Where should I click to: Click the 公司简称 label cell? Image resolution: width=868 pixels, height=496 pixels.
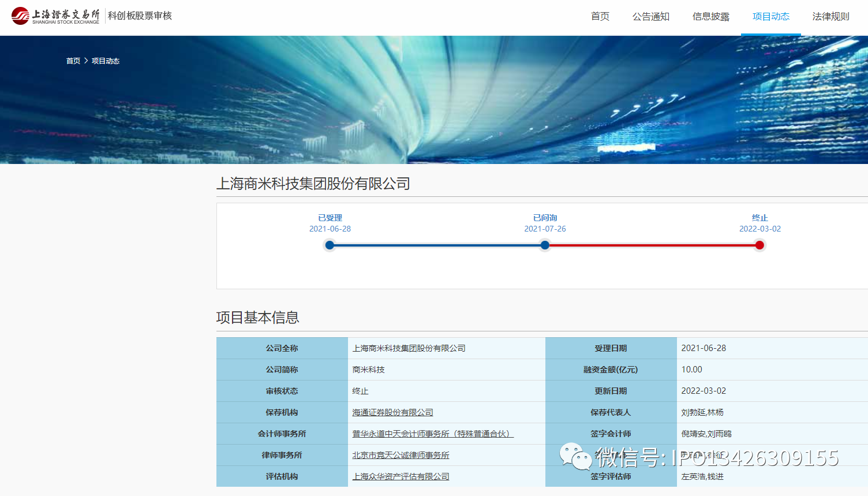282,370
